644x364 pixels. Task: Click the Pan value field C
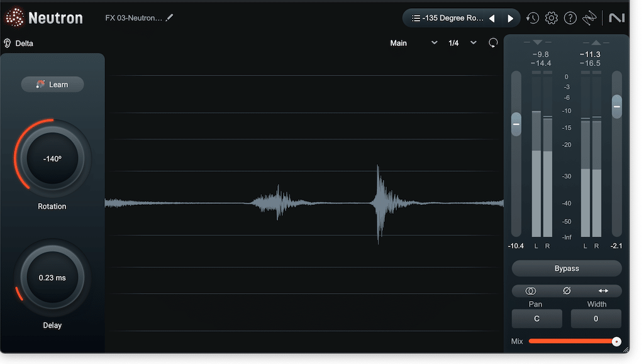(536, 319)
